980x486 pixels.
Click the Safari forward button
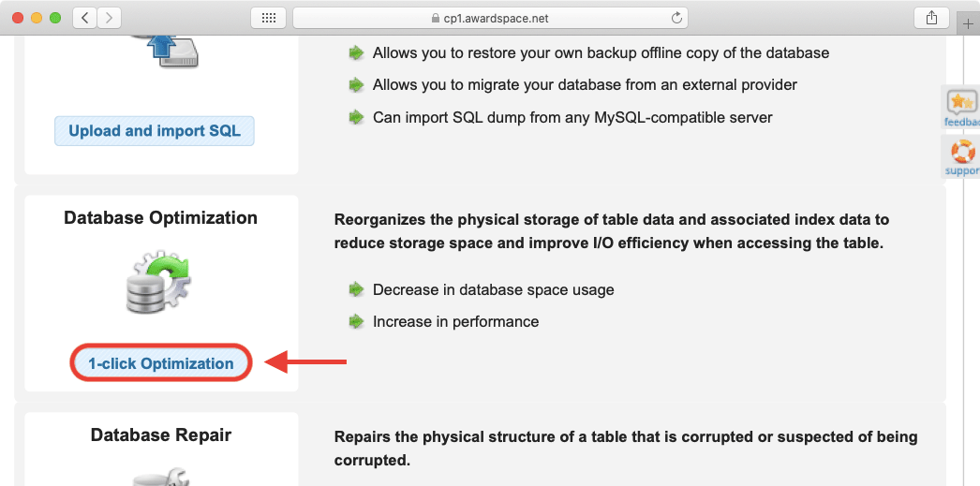pos(109,18)
